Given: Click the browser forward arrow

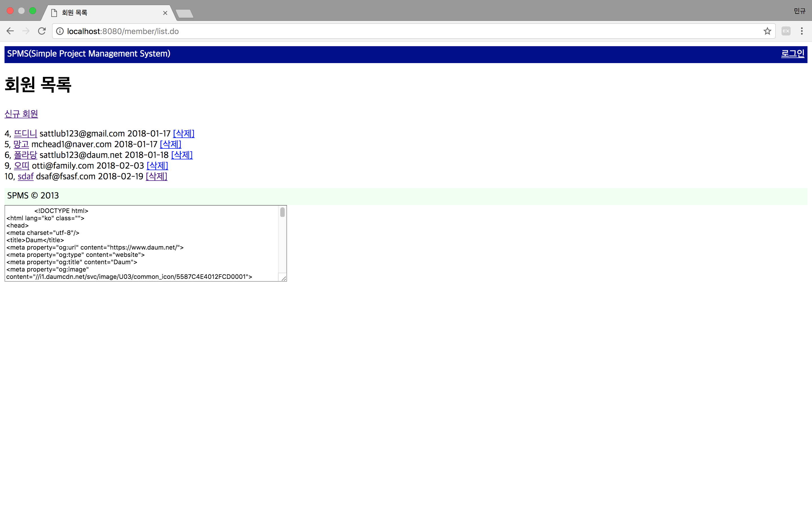Looking at the screenshot, I should (26, 31).
